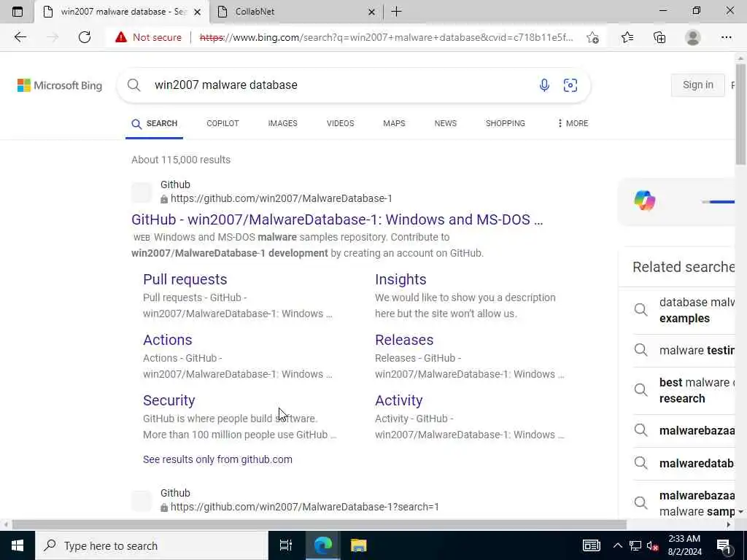Switch to the COPILOT tab
Screen dimensions: 747x560
222,123
